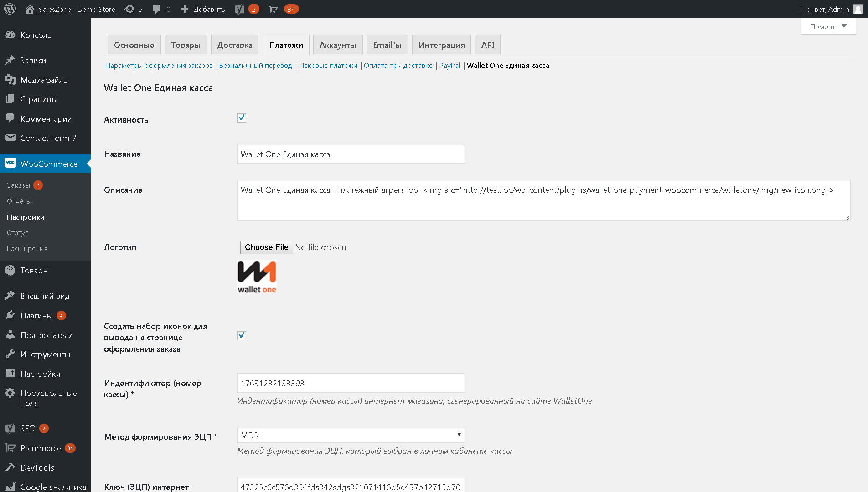Open the Оплата при доставке link

coord(398,66)
